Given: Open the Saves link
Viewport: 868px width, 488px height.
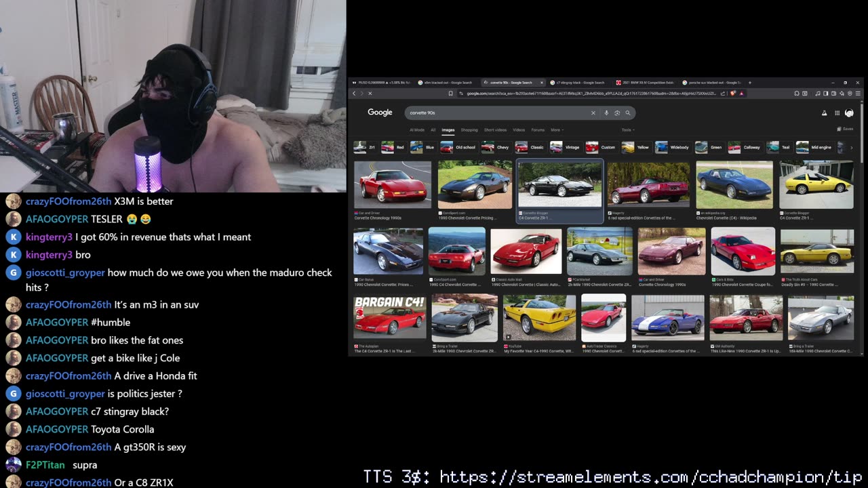Looking at the screenshot, I should pos(846,129).
